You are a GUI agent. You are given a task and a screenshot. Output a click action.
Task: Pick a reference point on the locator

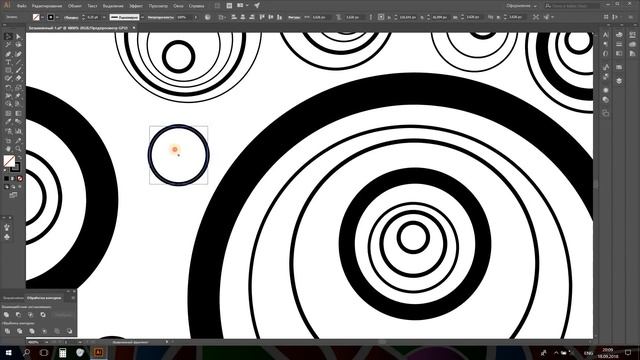[381, 17]
